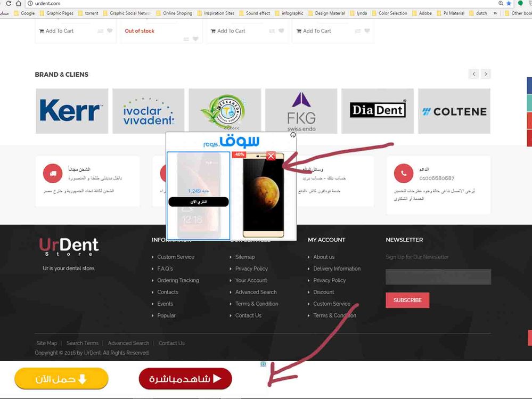Viewport: 532px width, 399px height.
Task: Add first product to wishlist heart icon
Action: 110,31
